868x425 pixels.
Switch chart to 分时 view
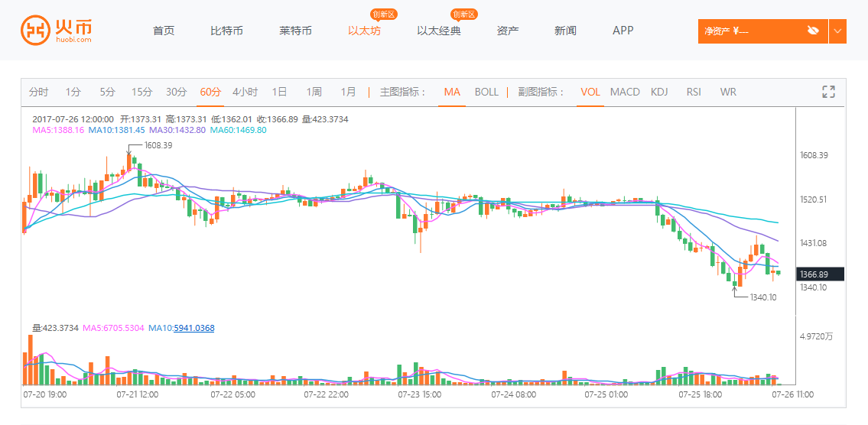pos(38,92)
